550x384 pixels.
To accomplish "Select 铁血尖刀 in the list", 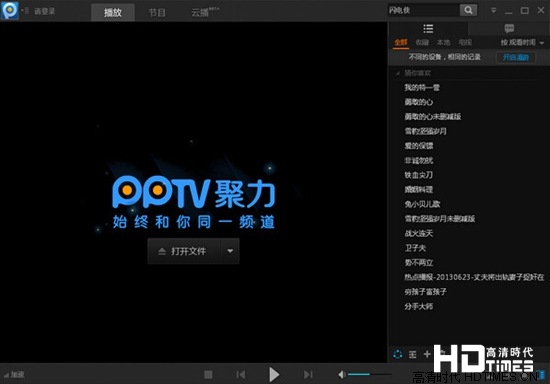I will (x=418, y=175).
